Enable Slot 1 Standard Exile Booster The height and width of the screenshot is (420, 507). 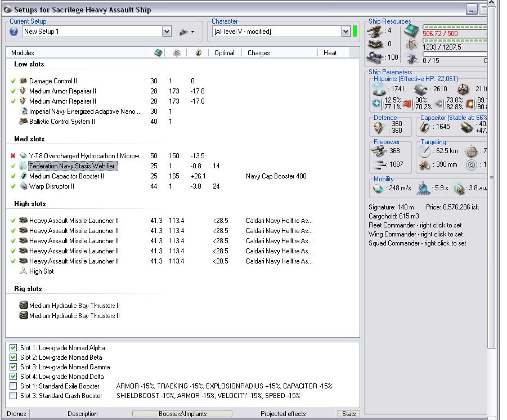pyautogui.click(x=13, y=386)
